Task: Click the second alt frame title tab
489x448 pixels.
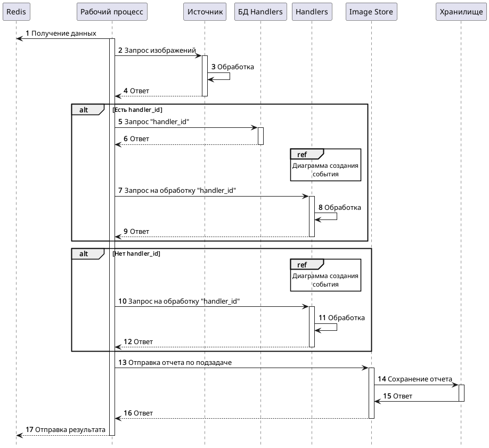Action: (x=86, y=254)
